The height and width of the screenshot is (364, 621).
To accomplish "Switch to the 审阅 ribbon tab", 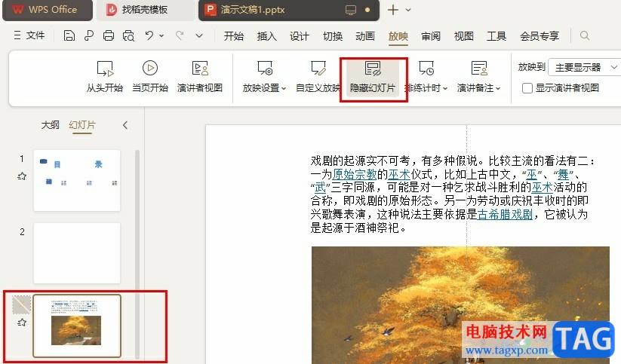I will click(x=431, y=36).
